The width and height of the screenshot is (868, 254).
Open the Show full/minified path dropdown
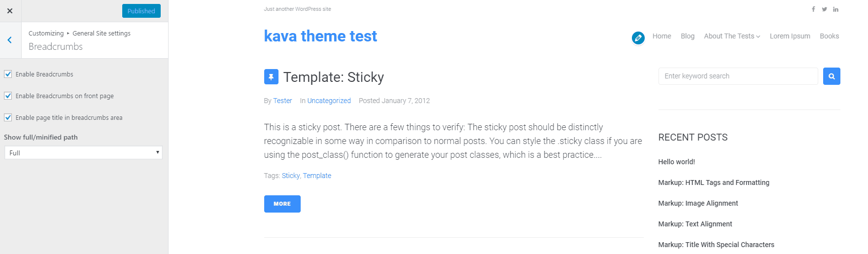pyautogui.click(x=83, y=153)
